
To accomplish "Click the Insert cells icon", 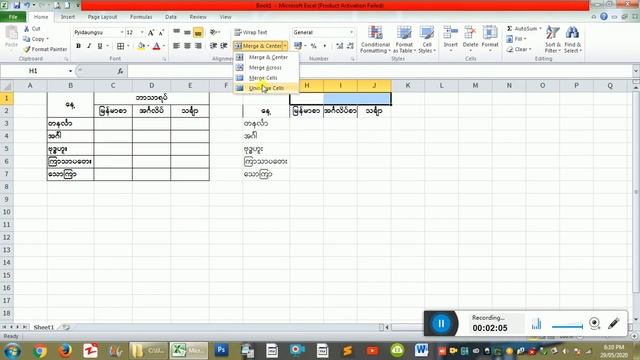I will point(451,33).
